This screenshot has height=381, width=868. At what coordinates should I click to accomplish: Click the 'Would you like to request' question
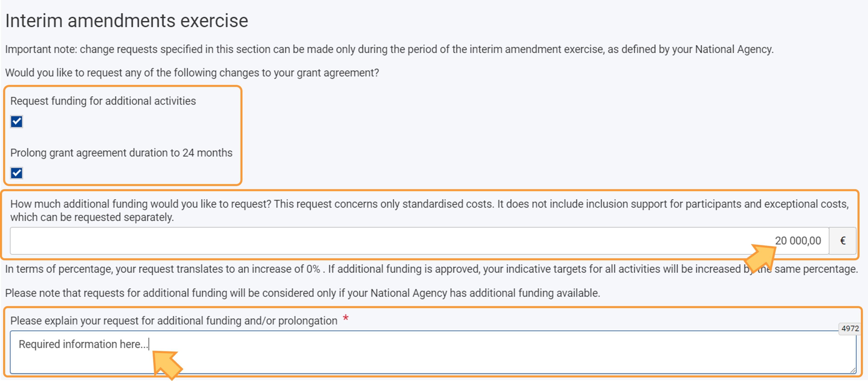192,73
